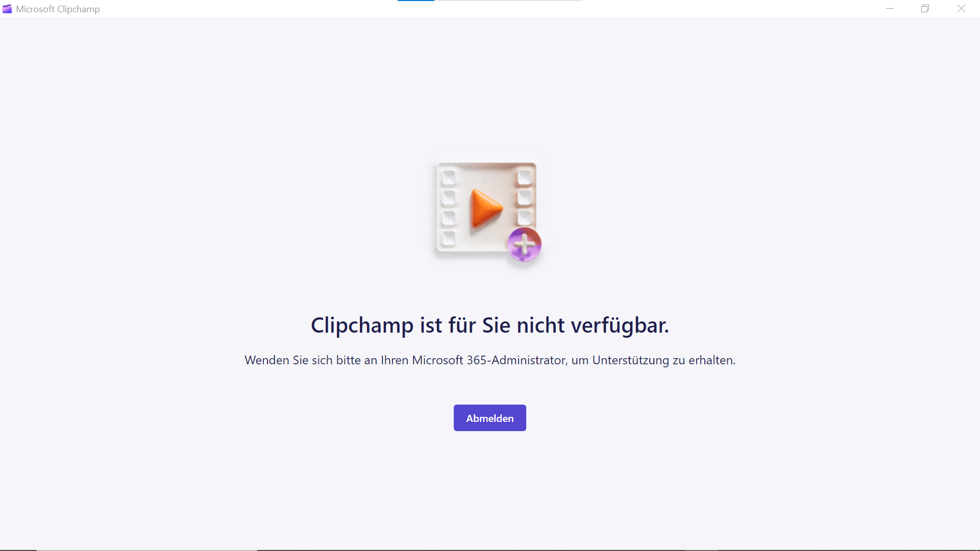Click the 'Microsoft 365-Administrator' text in message
Screen dimensions: 980x551
point(488,360)
